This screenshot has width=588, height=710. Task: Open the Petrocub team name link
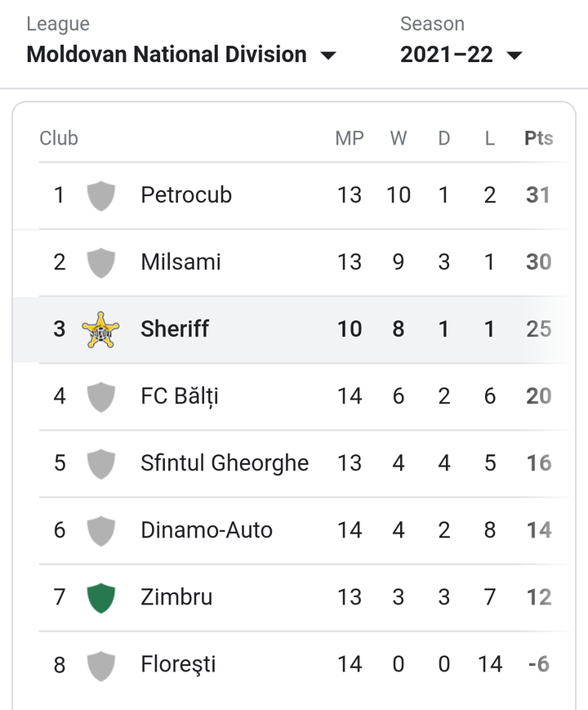click(x=186, y=195)
